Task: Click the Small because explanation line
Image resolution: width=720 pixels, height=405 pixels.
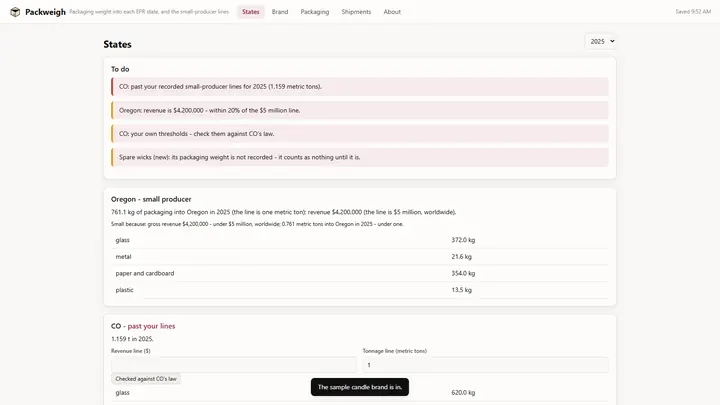Action: 257,224
